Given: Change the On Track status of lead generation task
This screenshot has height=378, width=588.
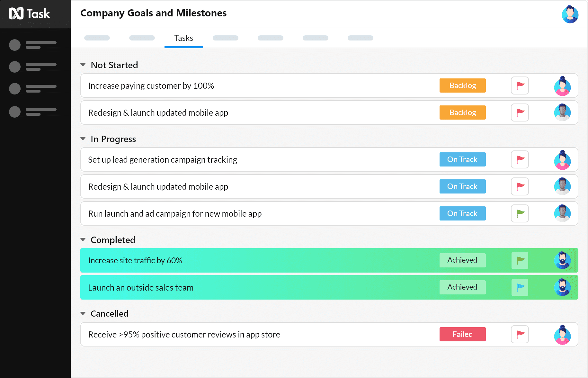Looking at the screenshot, I should [462, 159].
